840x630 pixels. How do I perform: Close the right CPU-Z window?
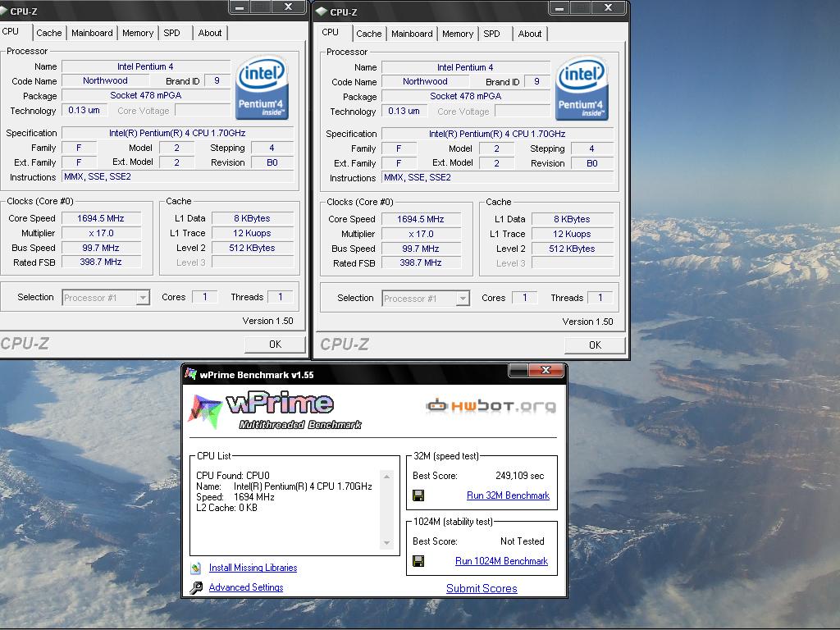pyautogui.click(x=608, y=7)
